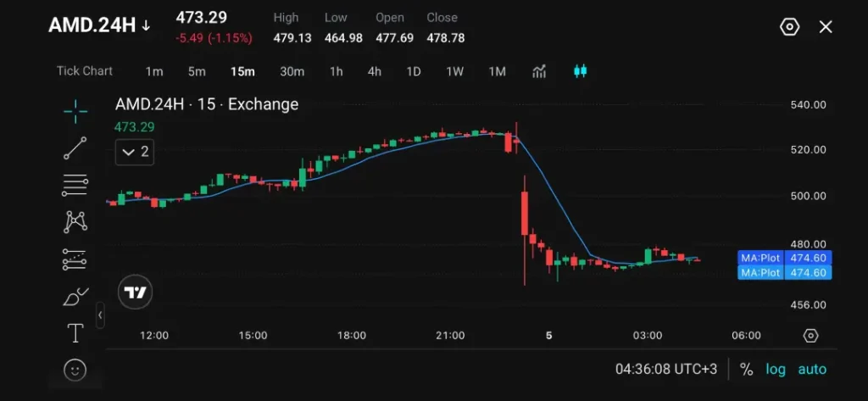Click the TradingView logo badge
Image resolution: width=868 pixels, height=401 pixels.
pyautogui.click(x=135, y=292)
